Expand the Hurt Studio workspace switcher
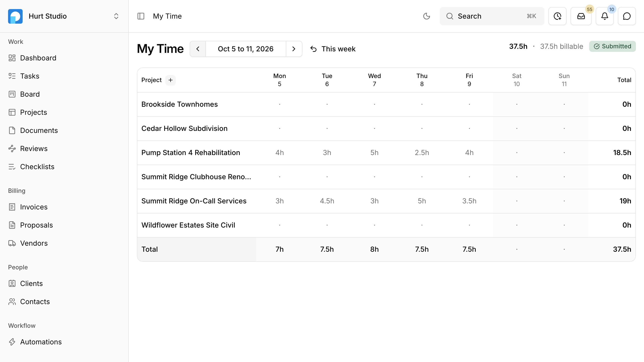This screenshot has width=644, height=362. 116,16
